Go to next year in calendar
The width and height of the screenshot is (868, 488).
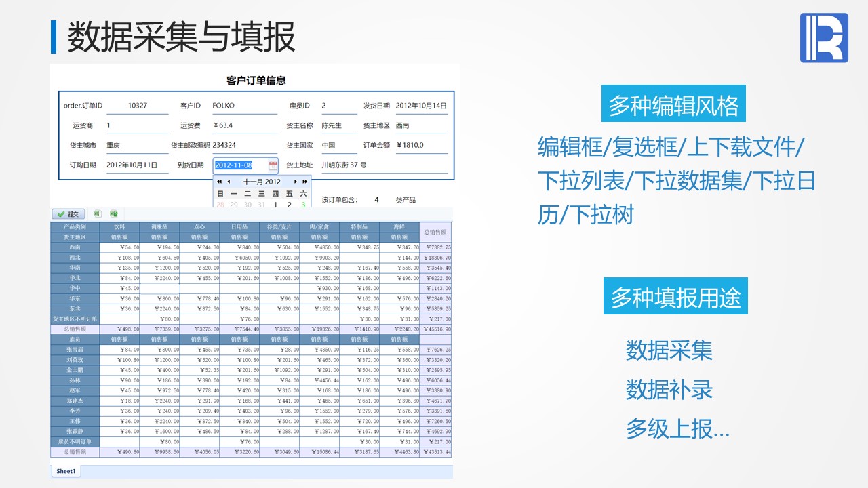click(305, 182)
